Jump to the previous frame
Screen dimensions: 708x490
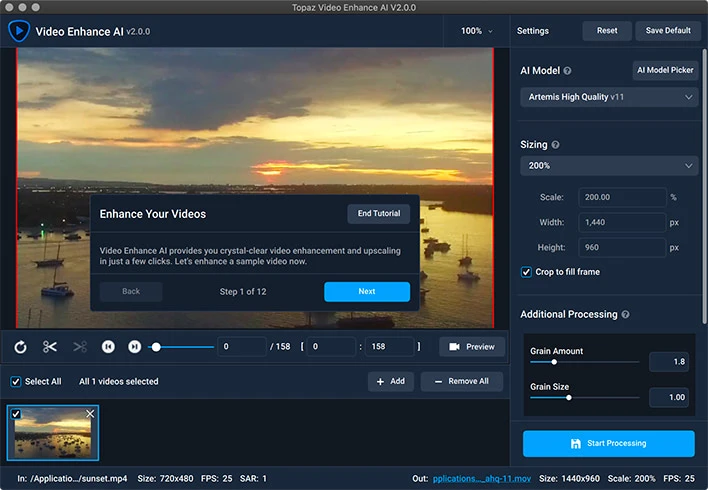[108, 347]
